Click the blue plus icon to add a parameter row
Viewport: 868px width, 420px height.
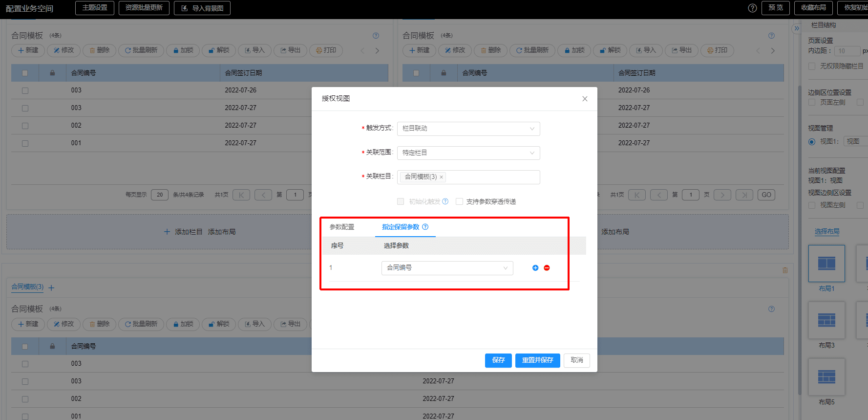click(535, 268)
